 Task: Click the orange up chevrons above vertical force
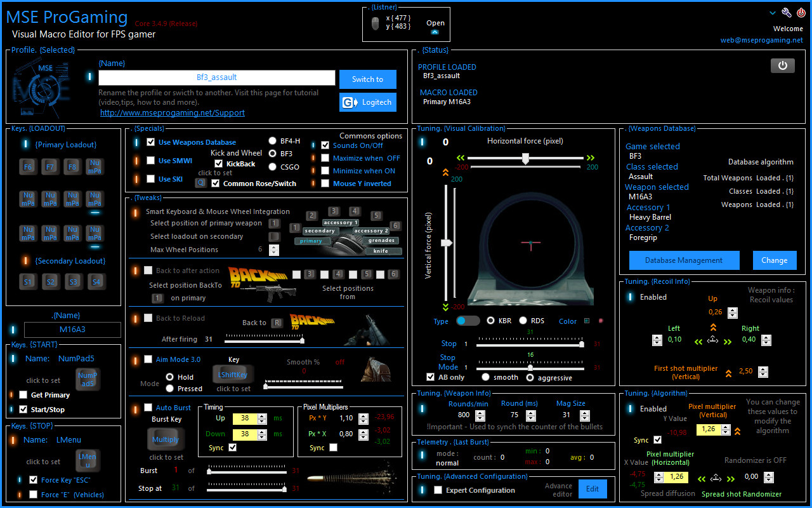click(x=445, y=173)
